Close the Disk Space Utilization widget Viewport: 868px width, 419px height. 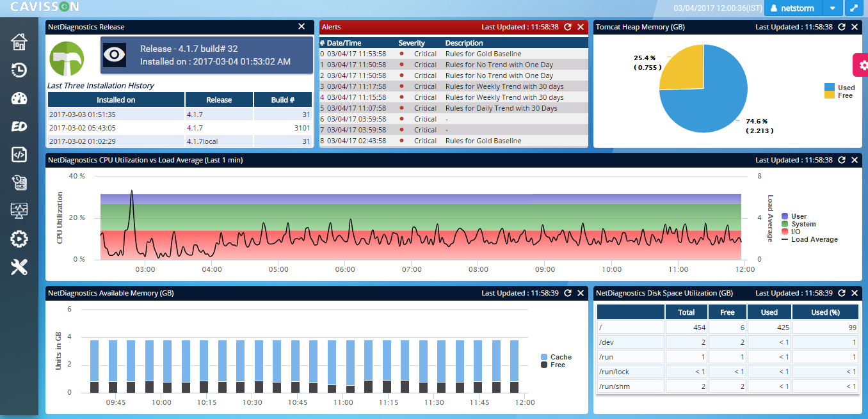pos(854,293)
